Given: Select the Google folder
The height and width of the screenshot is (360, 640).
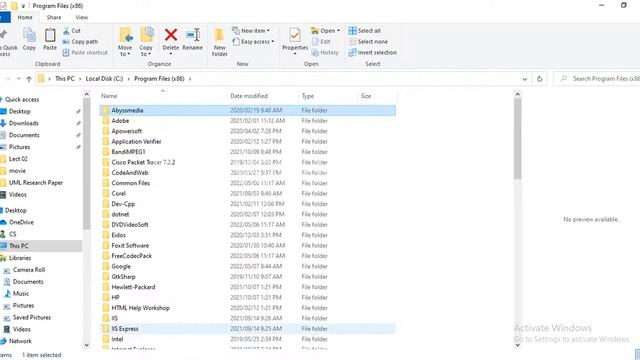Looking at the screenshot, I should 248,266.
